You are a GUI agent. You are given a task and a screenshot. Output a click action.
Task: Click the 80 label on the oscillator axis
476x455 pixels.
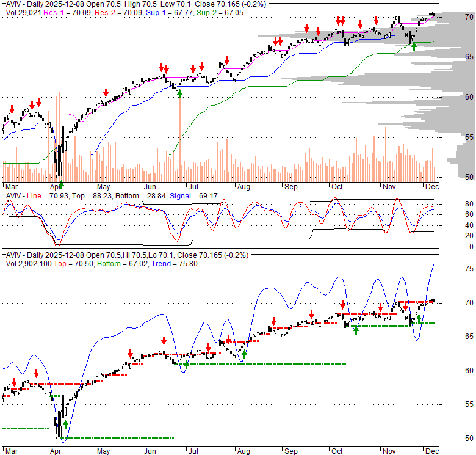469,204
